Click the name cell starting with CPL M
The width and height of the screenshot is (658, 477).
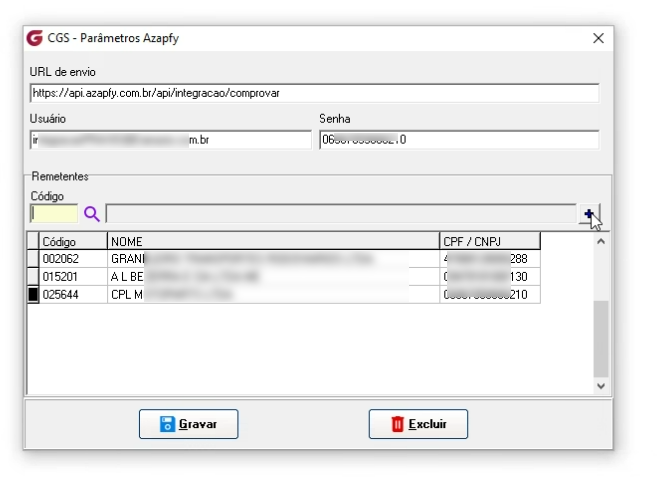click(274, 295)
